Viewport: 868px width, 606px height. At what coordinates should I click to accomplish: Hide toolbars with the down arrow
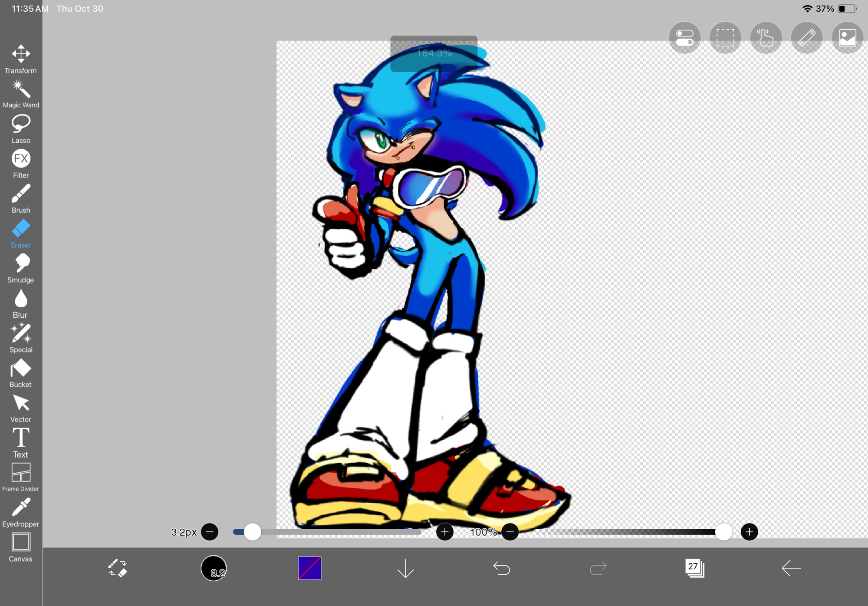click(405, 568)
